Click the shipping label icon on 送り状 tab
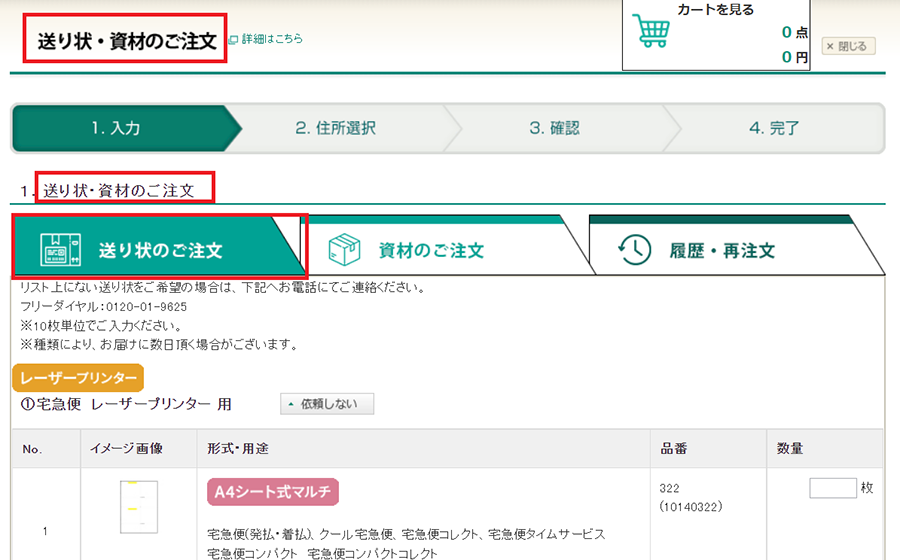Image resolution: width=900 pixels, height=560 pixels. tap(60, 250)
